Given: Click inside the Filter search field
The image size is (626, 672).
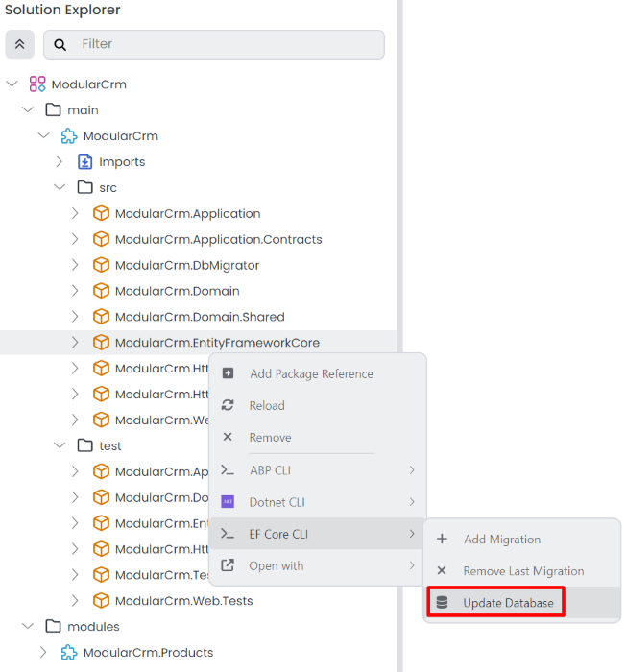Looking at the screenshot, I should [214, 44].
